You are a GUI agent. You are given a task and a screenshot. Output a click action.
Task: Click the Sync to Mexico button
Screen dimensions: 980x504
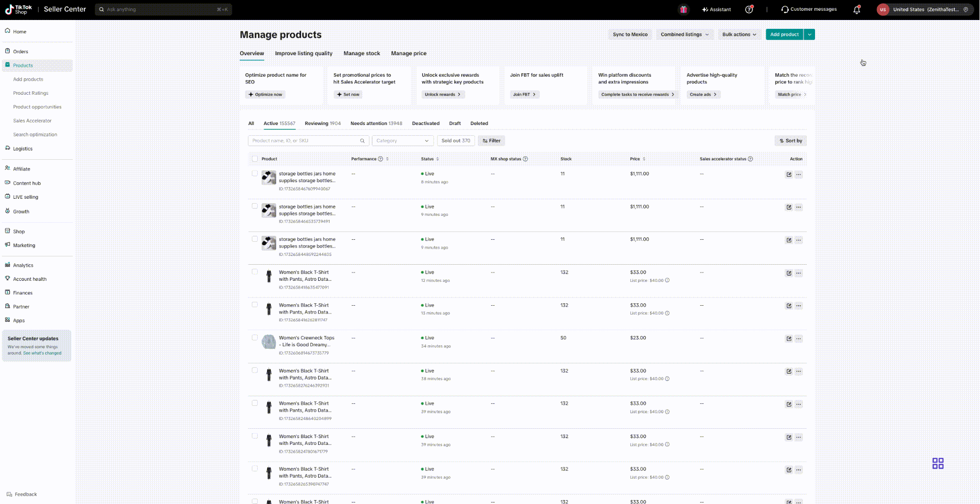(x=630, y=34)
